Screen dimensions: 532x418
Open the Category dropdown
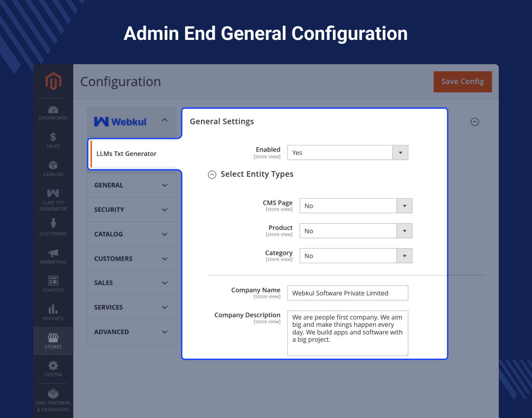pyautogui.click(x=355, y=256)
